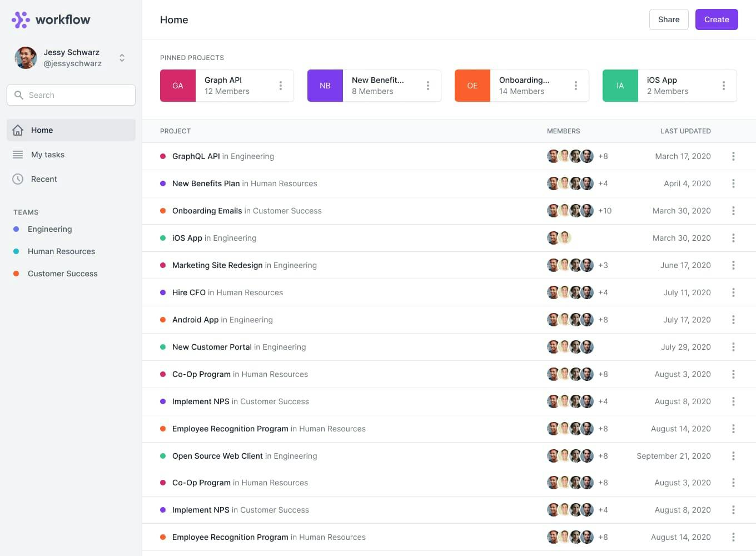
Task: Click the MEMBERS column header
Action: (564, 131)
